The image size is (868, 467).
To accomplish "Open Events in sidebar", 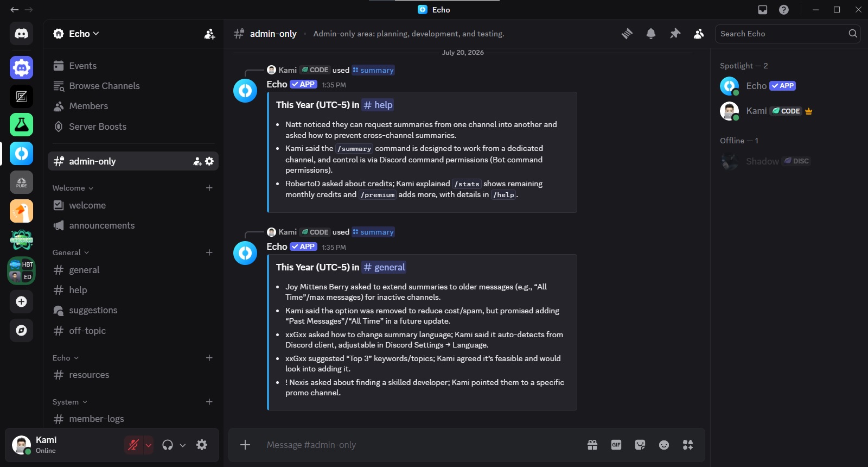I will [133, 66].
